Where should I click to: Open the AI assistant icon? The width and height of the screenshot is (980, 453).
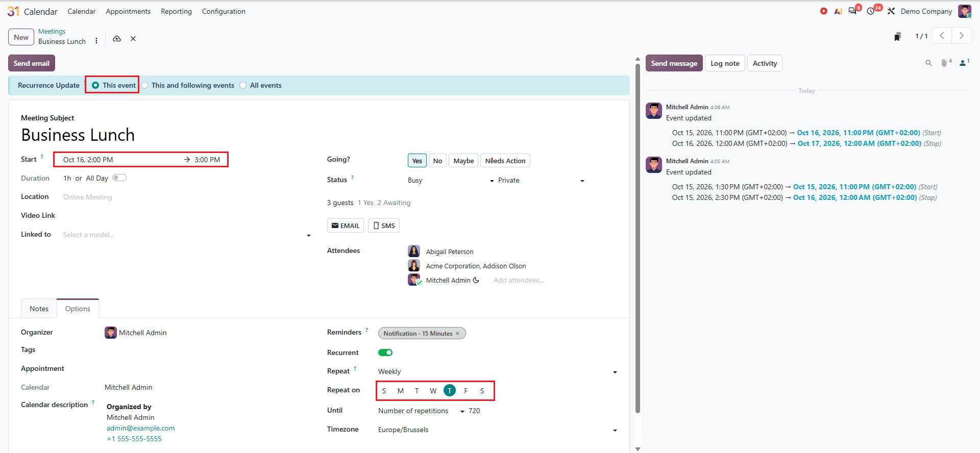point(838,11)
